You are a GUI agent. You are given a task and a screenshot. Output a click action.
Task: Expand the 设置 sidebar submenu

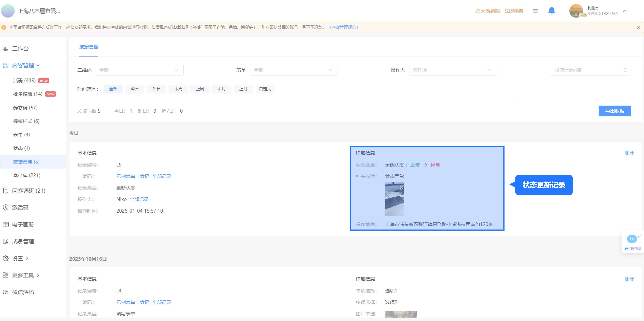click(17, 258)
